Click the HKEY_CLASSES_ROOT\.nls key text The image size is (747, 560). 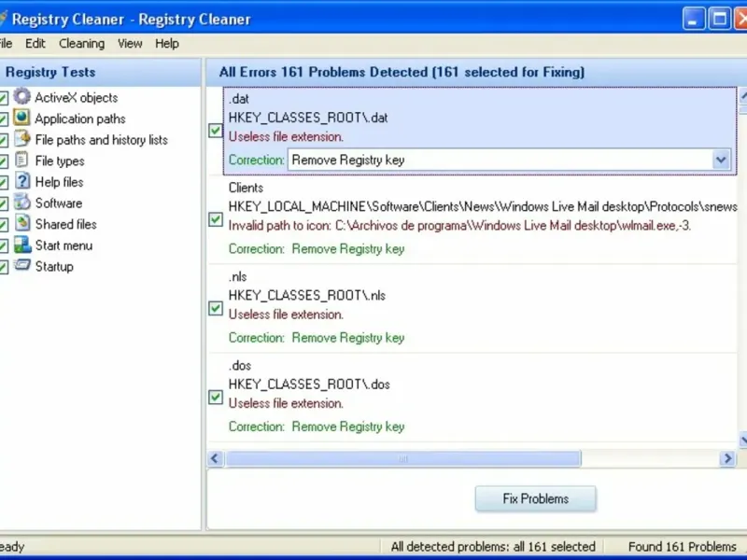click(307, 295)
